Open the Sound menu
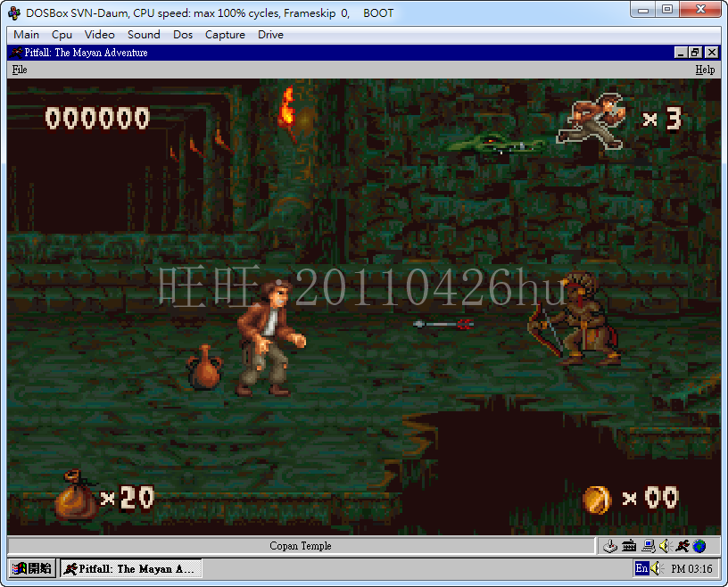Screen dimensions: 728x587 [x=144, y=35]
